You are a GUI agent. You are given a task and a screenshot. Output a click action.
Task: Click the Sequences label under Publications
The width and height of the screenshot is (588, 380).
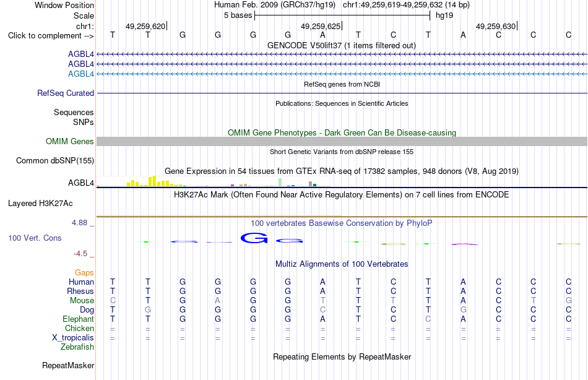[x=74, y=112]
